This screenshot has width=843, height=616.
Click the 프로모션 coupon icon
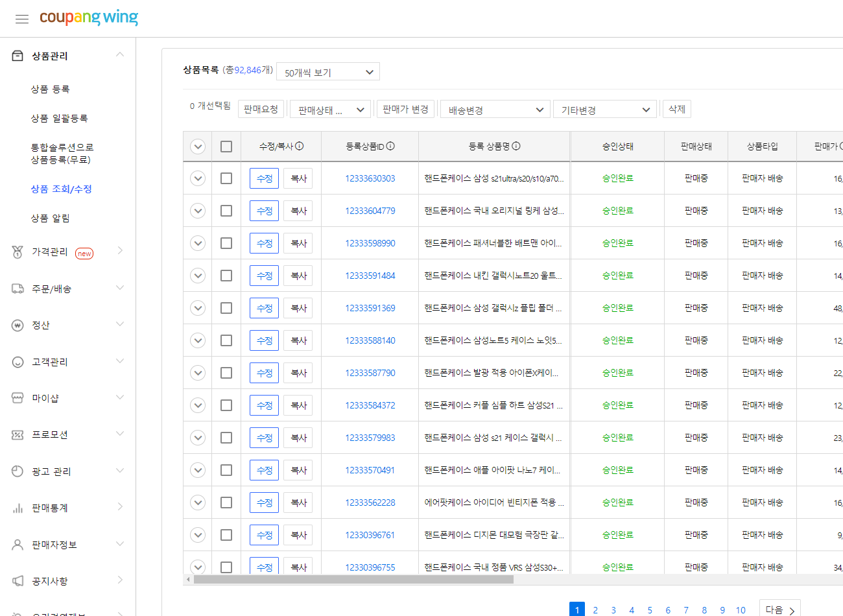[18, 434]
